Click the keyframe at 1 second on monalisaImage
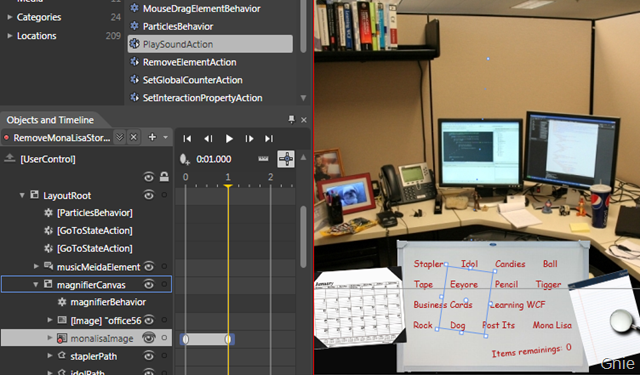Viewport: 640px width, 375px height. (x=228, y=339)
